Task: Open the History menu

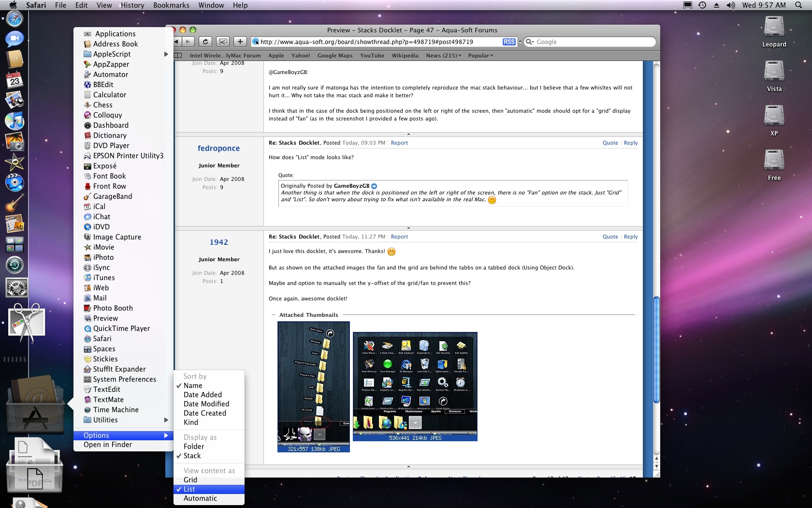Action: (132, 5)
